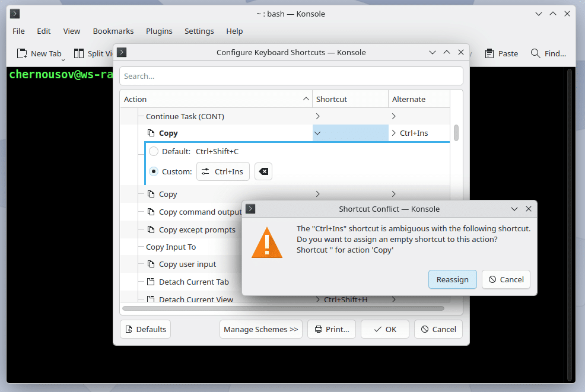Click the New Tab toolbar button
Screen dimensions: 585x392
[x=39, y=54]
